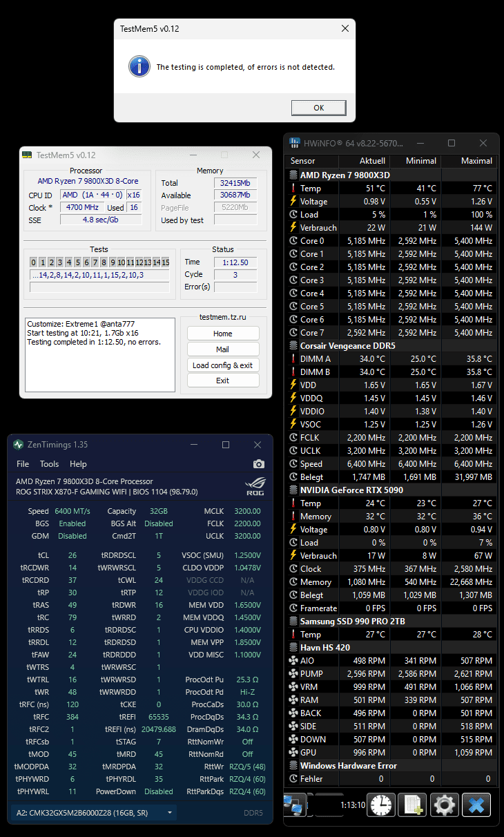504x837 pixels.
Task: Select the VRM fan row
Action: coord(391,686)
